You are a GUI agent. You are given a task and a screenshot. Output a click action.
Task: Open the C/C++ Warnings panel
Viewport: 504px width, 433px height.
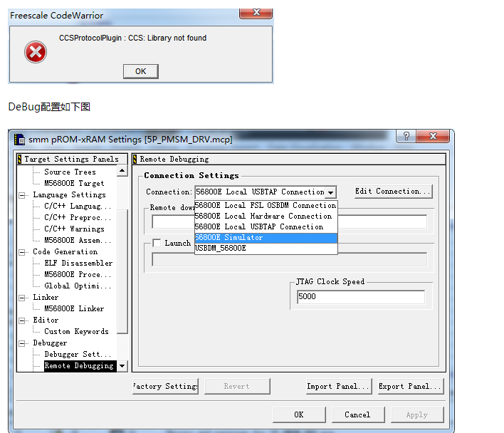point(74,229)
